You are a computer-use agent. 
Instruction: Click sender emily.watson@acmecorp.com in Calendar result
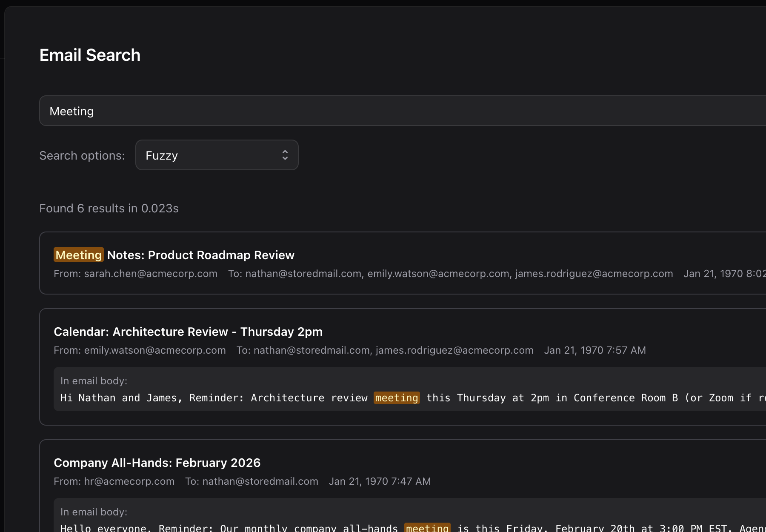pyautogui.click(x=154, y=350)
